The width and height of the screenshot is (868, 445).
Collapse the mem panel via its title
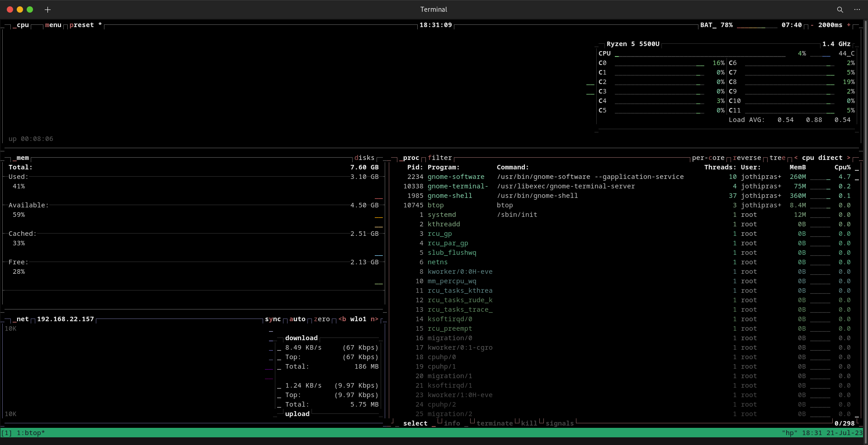tap(22, 158)
